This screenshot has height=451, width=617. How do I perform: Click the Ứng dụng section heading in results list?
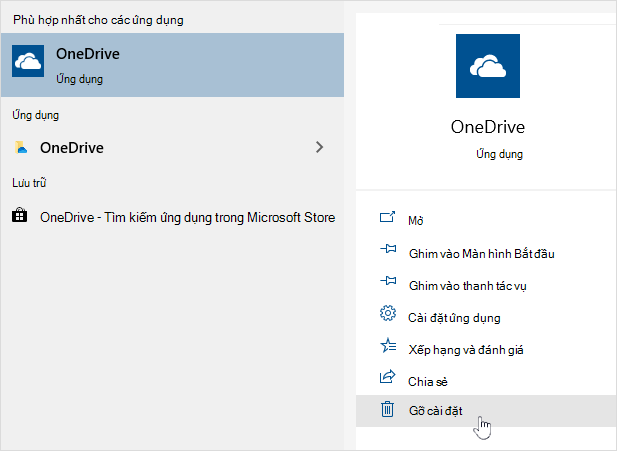(35, 115)
